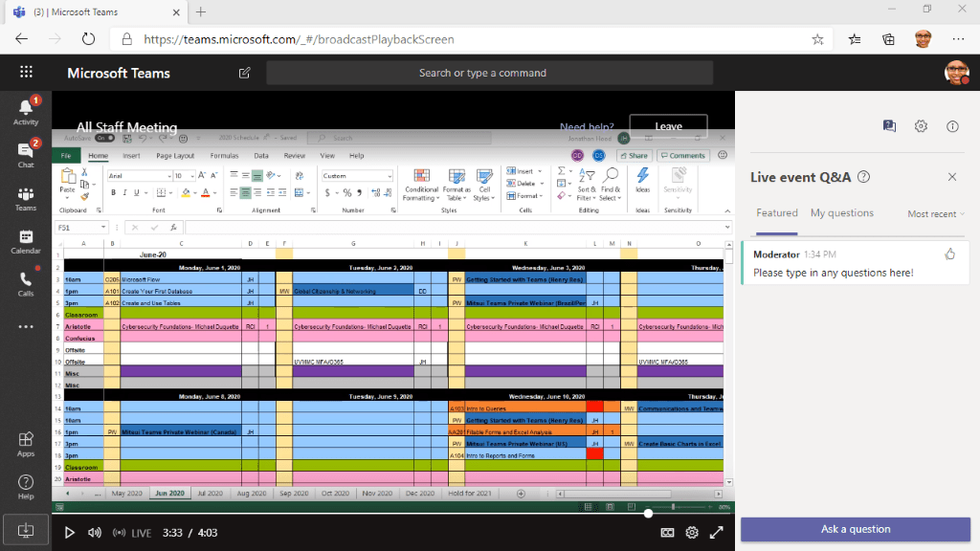980x551 pixels.
Task: Turn on closed captions CC
Action: [667, 533]
